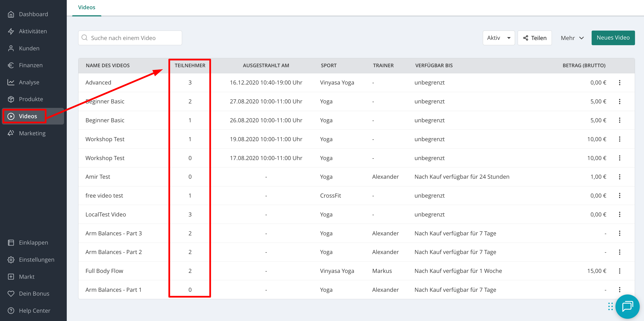Sort by TRAINER column header
Image resolution: width=644 pixels, height=321 pixels.
(383, 65)
